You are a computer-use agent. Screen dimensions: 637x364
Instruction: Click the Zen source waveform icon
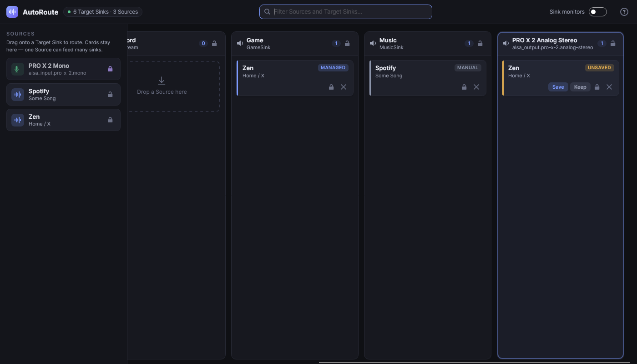[x=18, y=120]
